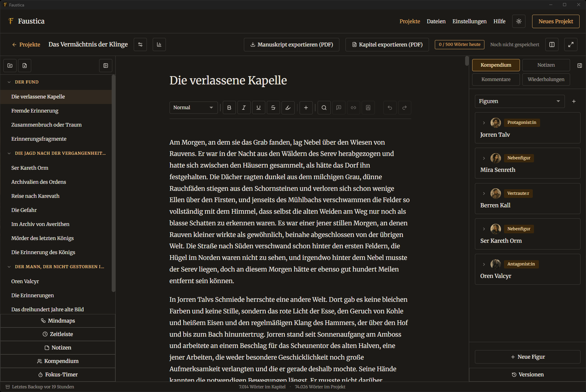
Task: Open Versionen history
Action: click(528, 375)
